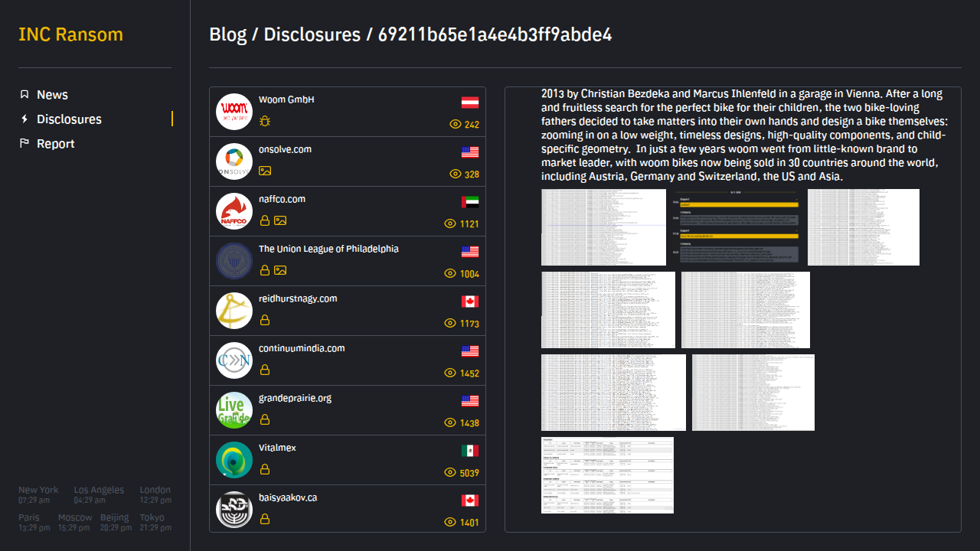Open the first screenshot thumbnail in the top row
This screenshot has height=551, width=980.
(603, 227)
